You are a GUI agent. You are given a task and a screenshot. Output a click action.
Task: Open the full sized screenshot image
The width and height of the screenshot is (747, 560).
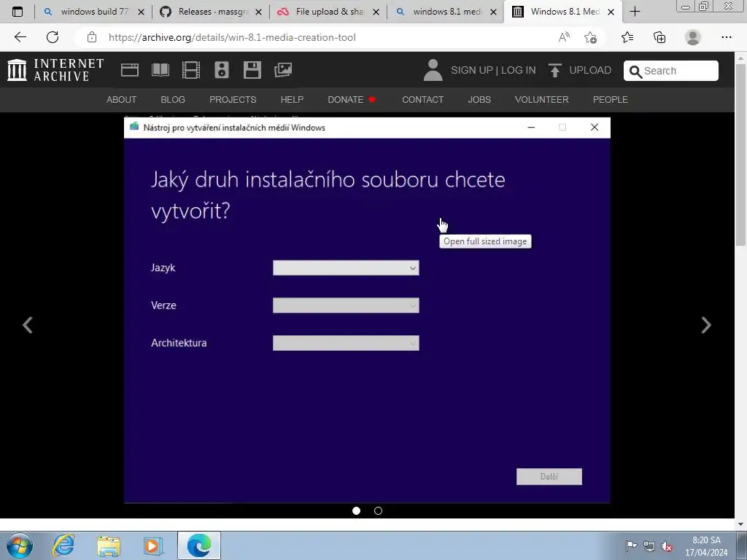coord(367,309)
